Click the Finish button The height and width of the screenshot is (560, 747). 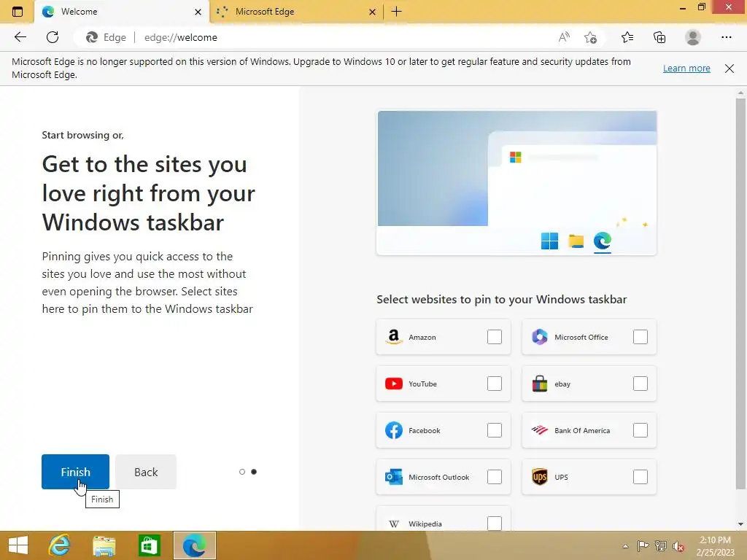pyautogui.click(x=75, y=472)
